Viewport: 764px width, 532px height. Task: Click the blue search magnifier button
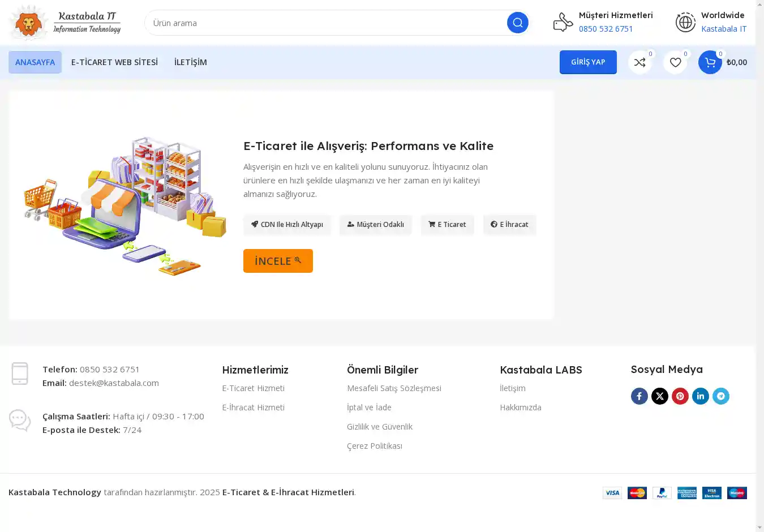click(517, 23)
